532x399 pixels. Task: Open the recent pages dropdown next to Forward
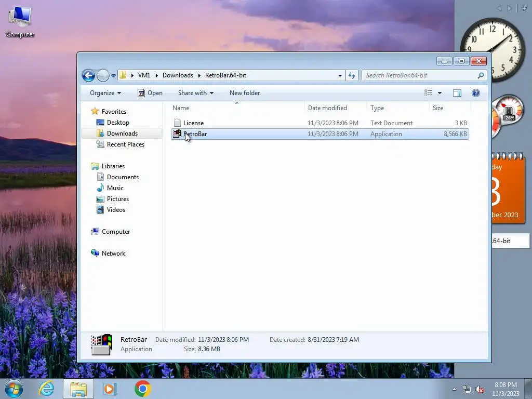tap(114, 76)
